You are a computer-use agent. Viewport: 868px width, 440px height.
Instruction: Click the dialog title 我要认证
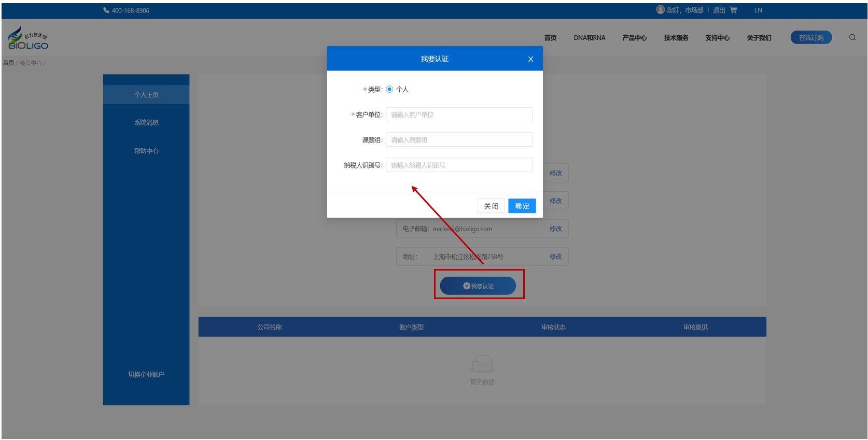click(x=435, y=59)
